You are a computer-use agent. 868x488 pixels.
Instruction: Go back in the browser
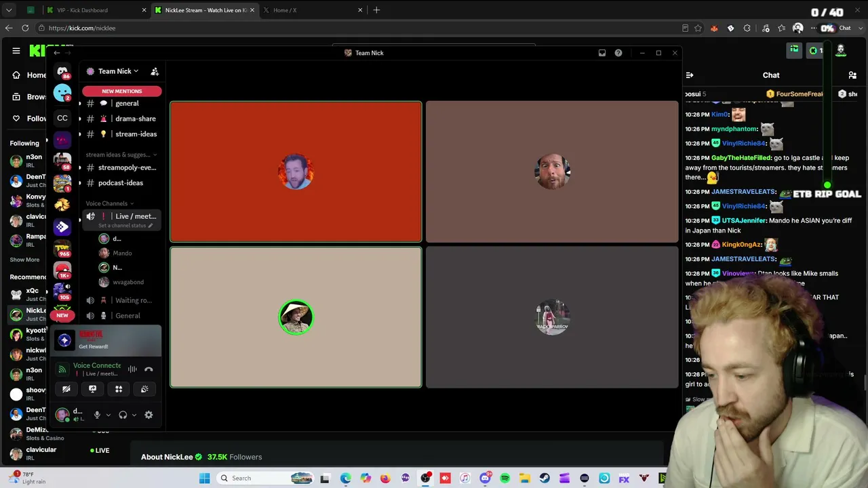click(9, 28)
